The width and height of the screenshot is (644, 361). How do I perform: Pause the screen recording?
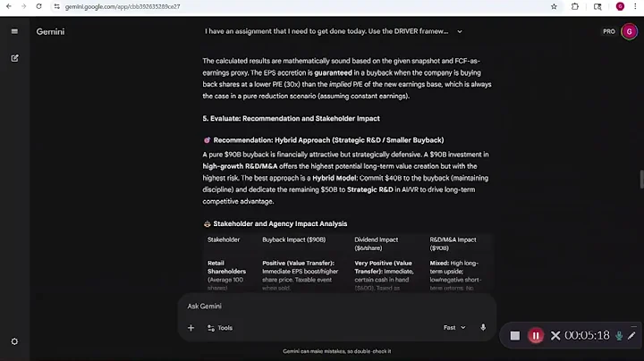click(535, 336)
